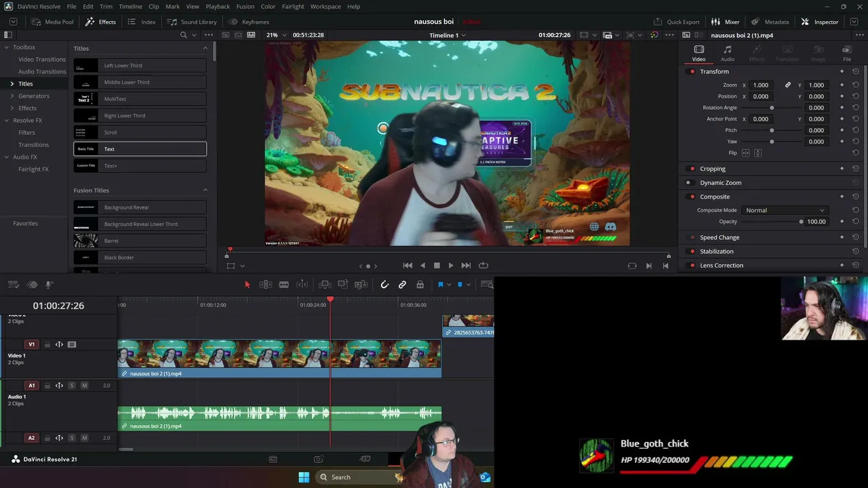This screenshot has height=488, width=868.
Task: Click the Zoom X value field
Action: [761, 85]
